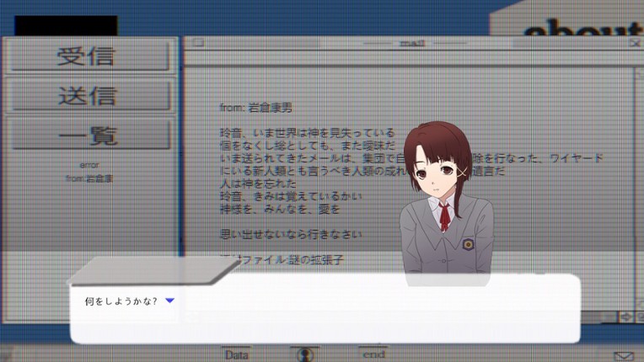The height and width of the screenshot is (362, 644).
Task: Click the 'mail' window title
Action: (x=412, y=43)
